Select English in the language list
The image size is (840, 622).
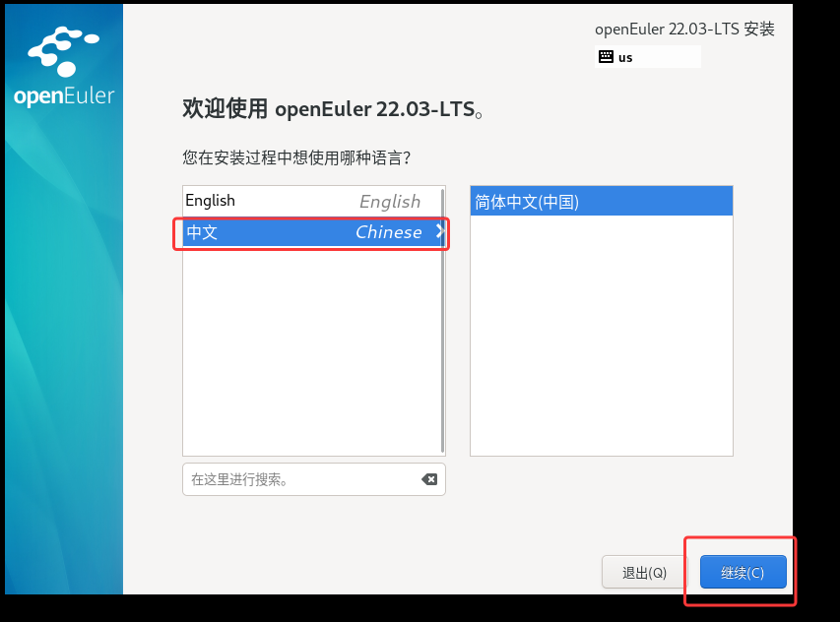coord(312,202)
